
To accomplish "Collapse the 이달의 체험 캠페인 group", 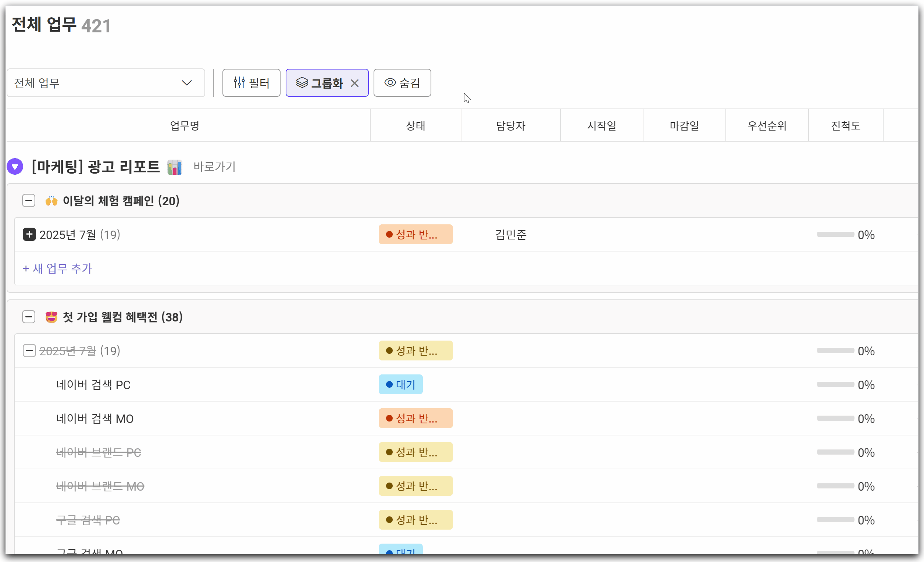I will pyautogui.click(x=29, y=201).
